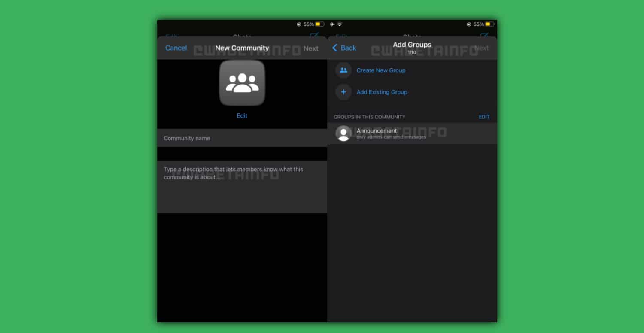The image size is (644, 333).
Task: Click EDIT next to Groups In This Community
Action: [x=484, y=117]
